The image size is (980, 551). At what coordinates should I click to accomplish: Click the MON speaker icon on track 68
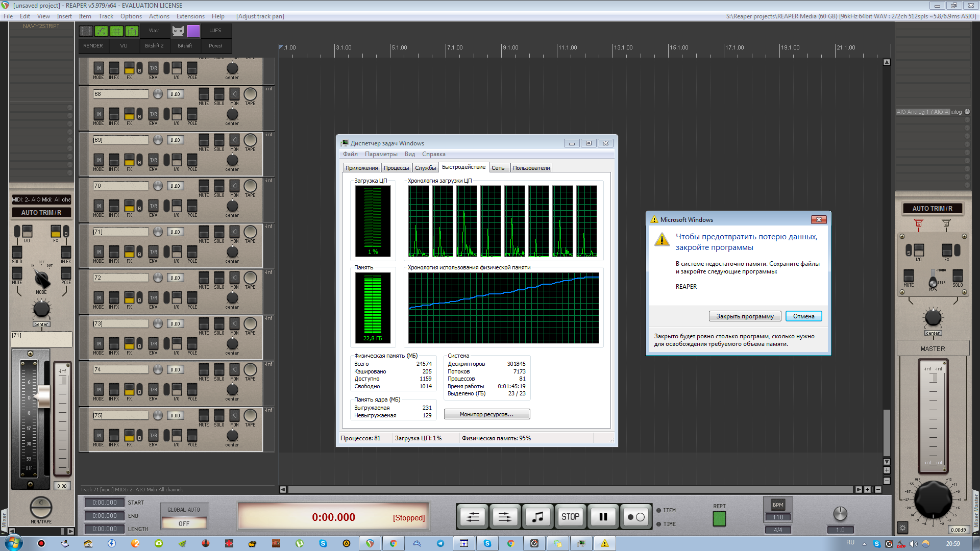(234, 94)
